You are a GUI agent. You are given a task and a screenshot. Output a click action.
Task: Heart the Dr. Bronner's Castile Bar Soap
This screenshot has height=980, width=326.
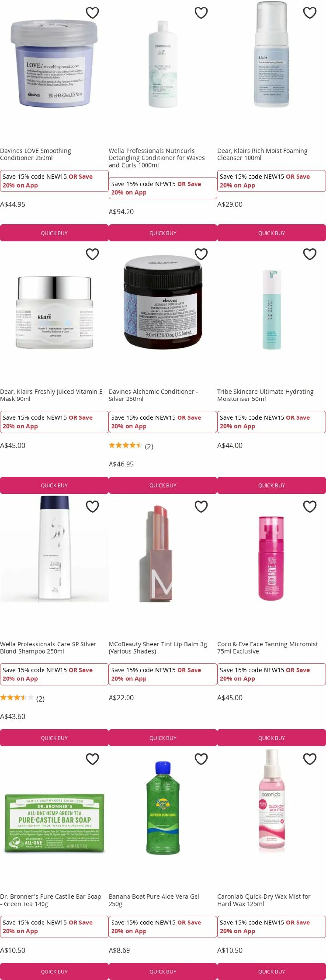coord(93,759)
